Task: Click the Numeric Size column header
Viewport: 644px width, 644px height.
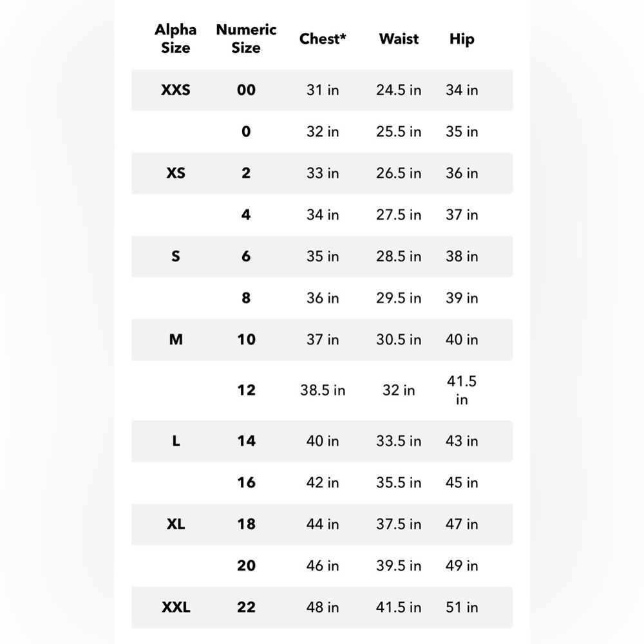Action: click(x=246, y=39)
